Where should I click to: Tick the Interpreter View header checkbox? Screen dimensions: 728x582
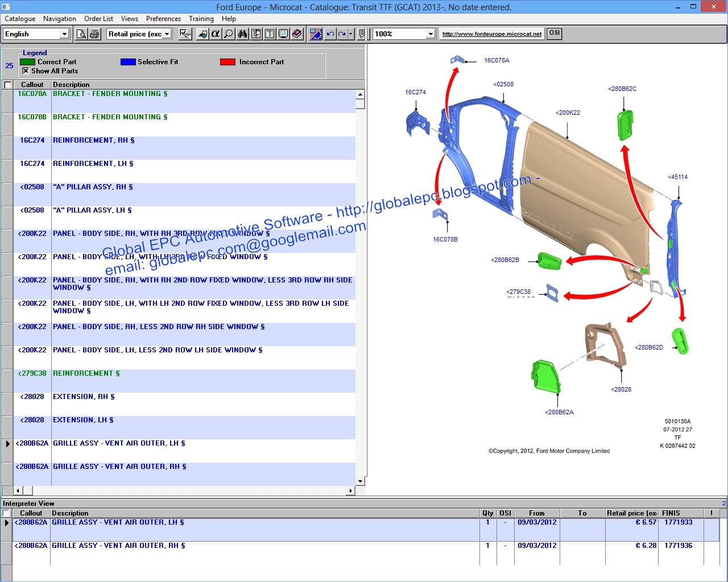coord(6,513)
